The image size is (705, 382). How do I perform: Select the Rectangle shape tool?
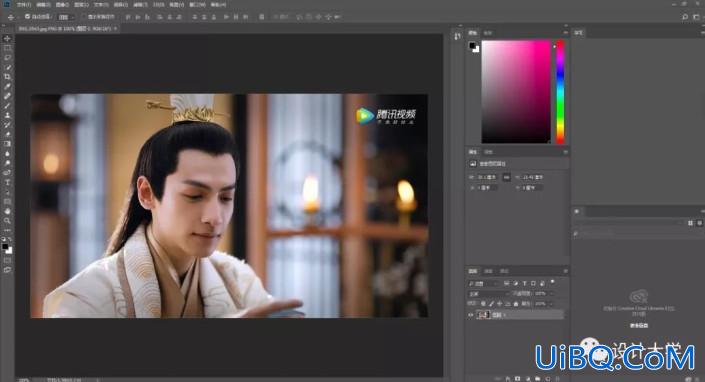pos(7,201)
